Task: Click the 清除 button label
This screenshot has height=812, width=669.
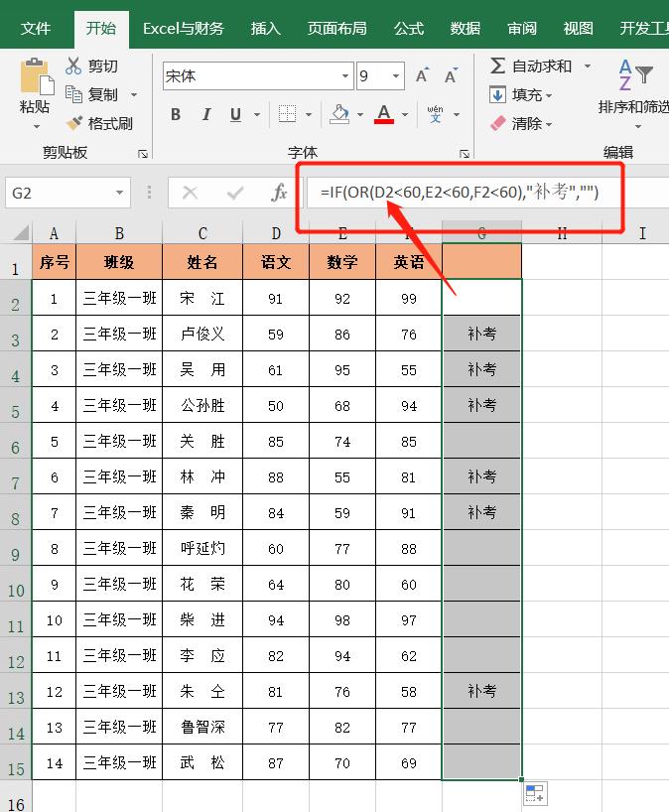Action: [527, 124]
